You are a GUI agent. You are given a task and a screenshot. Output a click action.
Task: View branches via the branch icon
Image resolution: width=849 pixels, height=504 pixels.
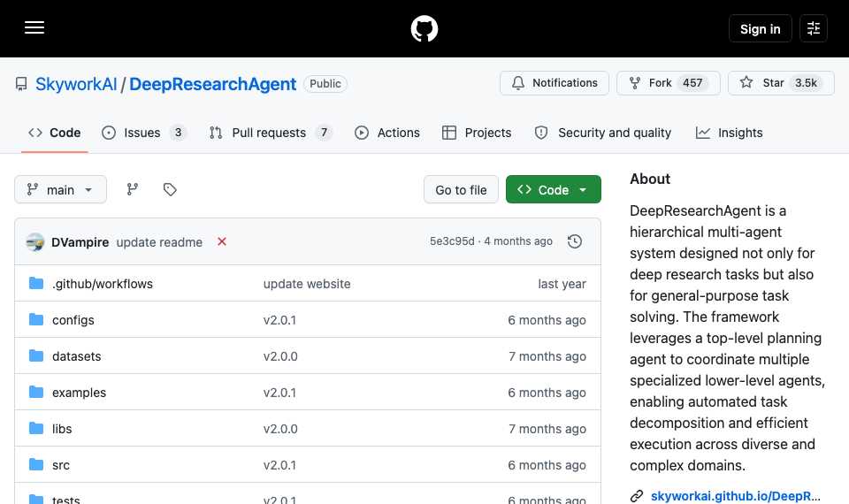(132, 189)
